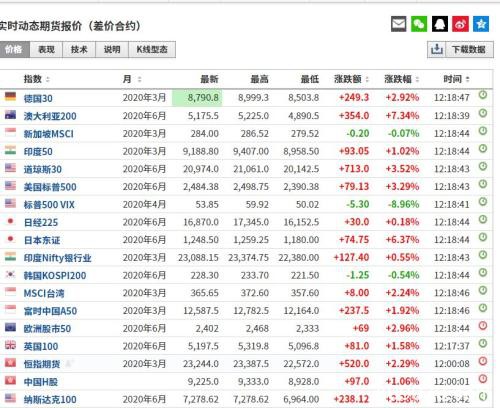Open the 欧洲股市50 index link
The height and width of the screenshot is (408, 500).
[x=47, y=329]
